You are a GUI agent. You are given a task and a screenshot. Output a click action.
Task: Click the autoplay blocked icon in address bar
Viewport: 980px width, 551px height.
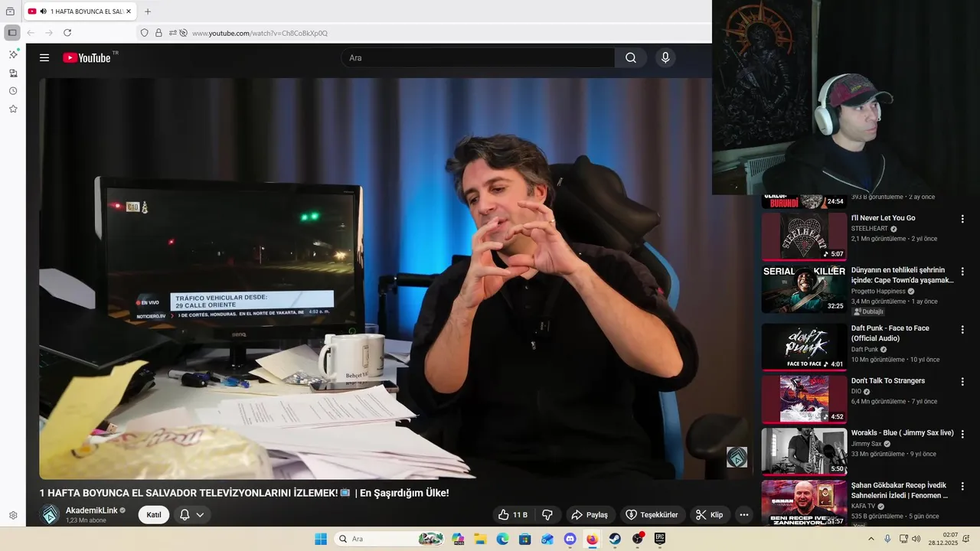[x=183, y=33]
